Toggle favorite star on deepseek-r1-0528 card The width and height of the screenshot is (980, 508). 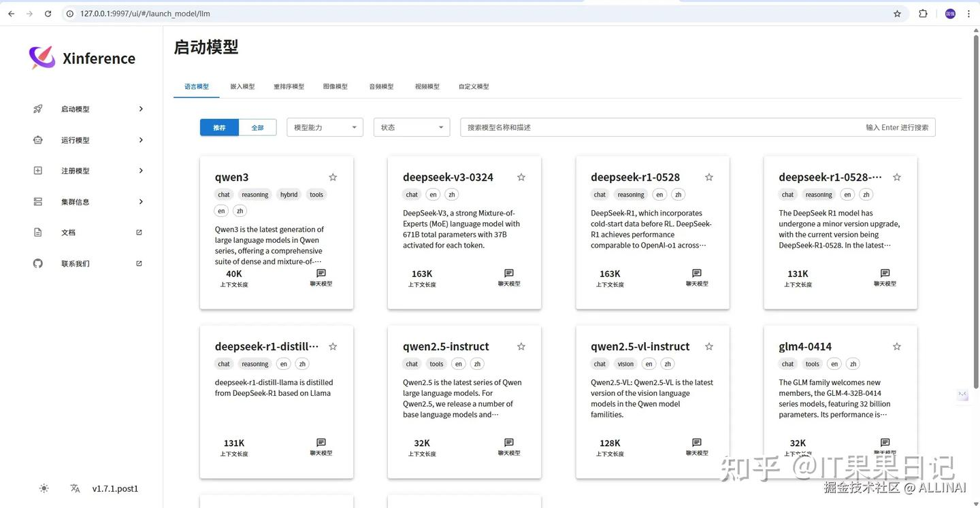point(709,177)
